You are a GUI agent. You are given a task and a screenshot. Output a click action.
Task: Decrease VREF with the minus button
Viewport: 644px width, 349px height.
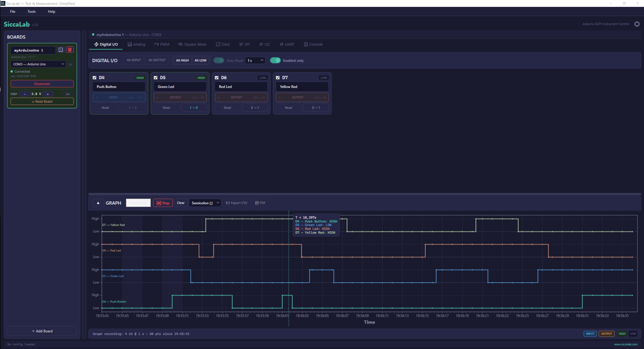(24, 94)
